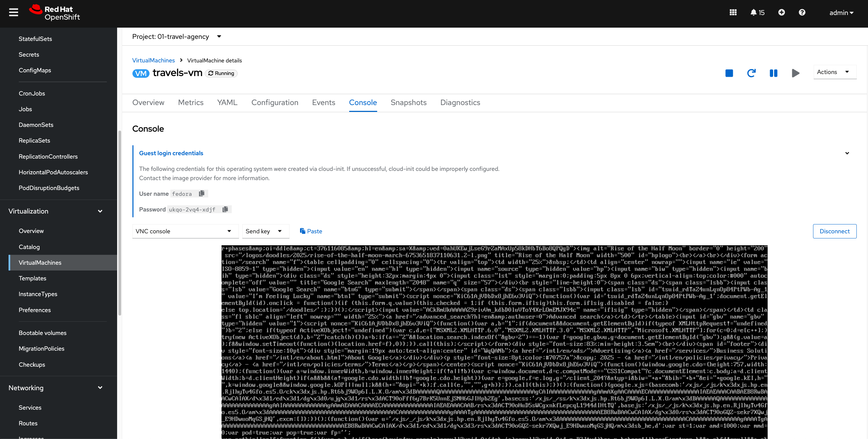
Task: Click the sidebar vertical scrollbar
Action: pos(119,223)
